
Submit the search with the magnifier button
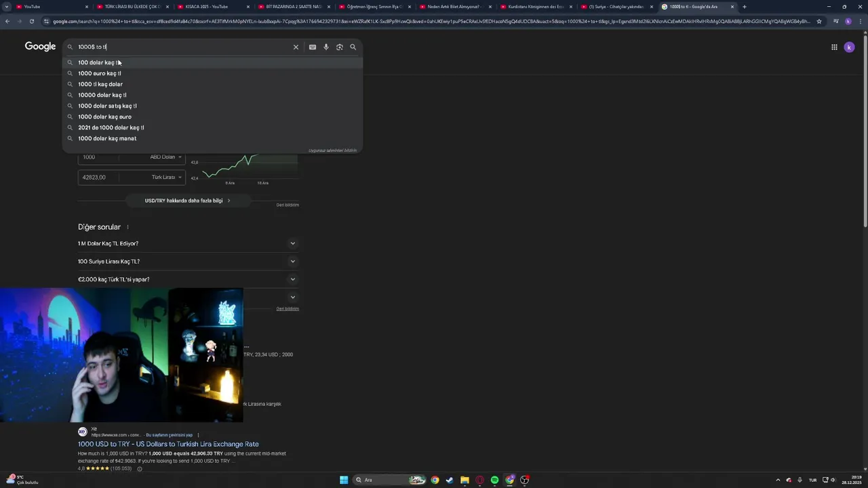353,47
